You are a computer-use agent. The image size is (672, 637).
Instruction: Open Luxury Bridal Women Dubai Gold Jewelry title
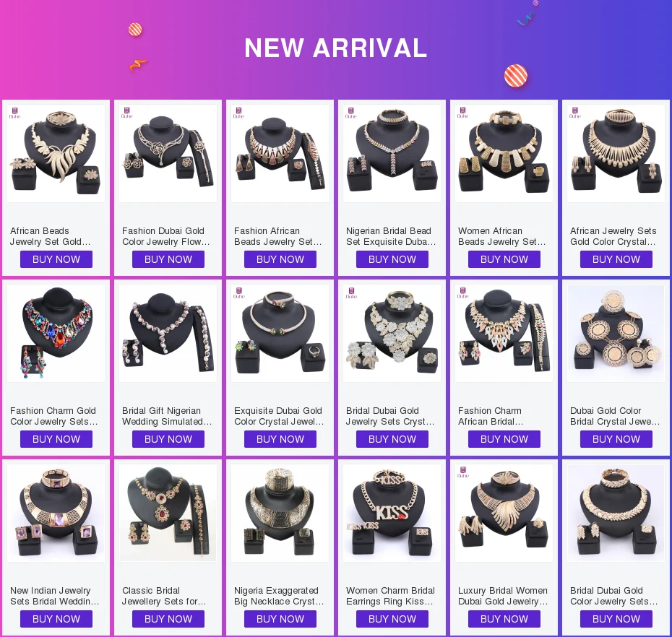point(503,596)
